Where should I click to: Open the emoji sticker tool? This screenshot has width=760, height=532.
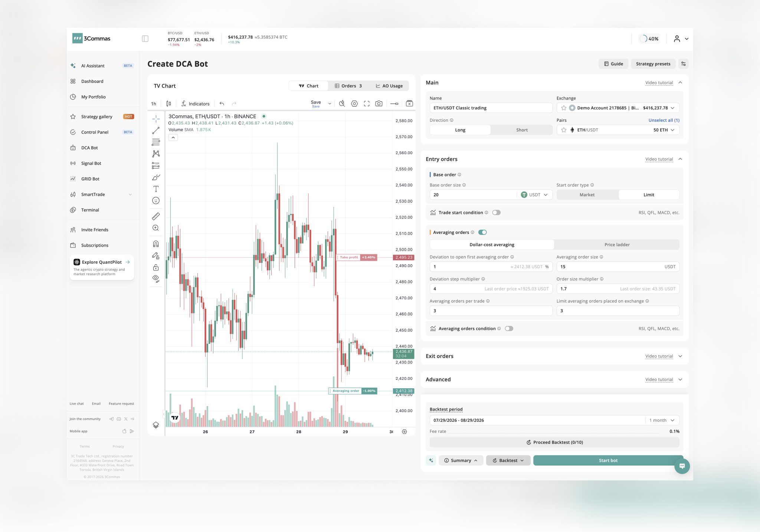click(x=156, y=201)
